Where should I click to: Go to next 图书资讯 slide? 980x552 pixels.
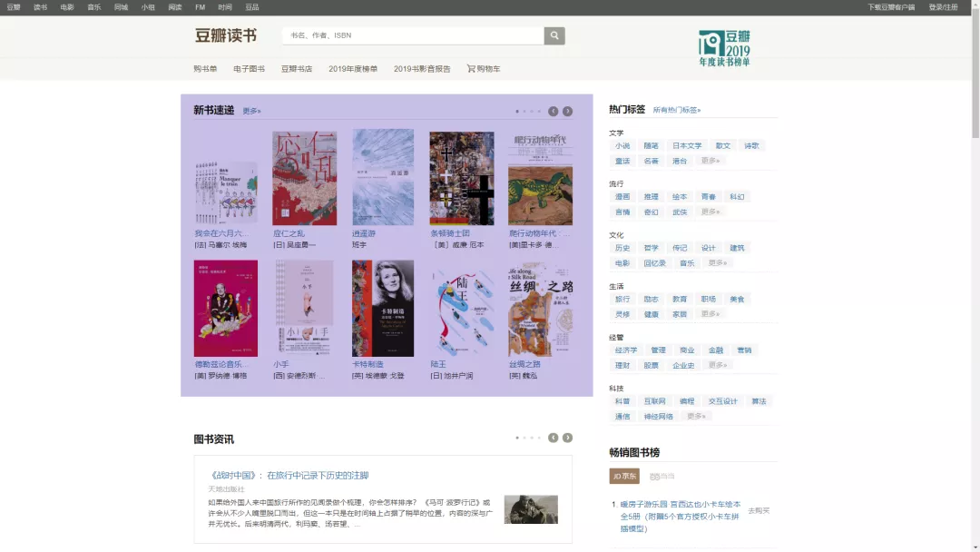[567, 438]
